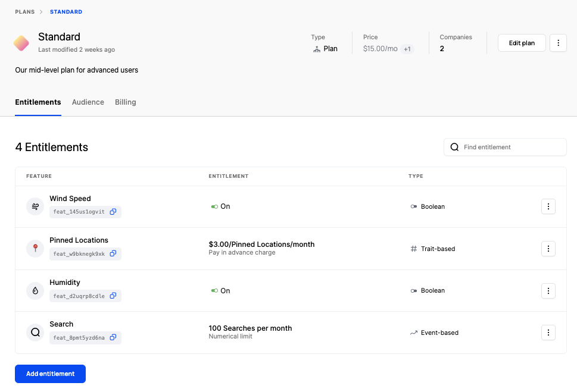
Task: Focus the Find entitlement search field
Action: 512,147
